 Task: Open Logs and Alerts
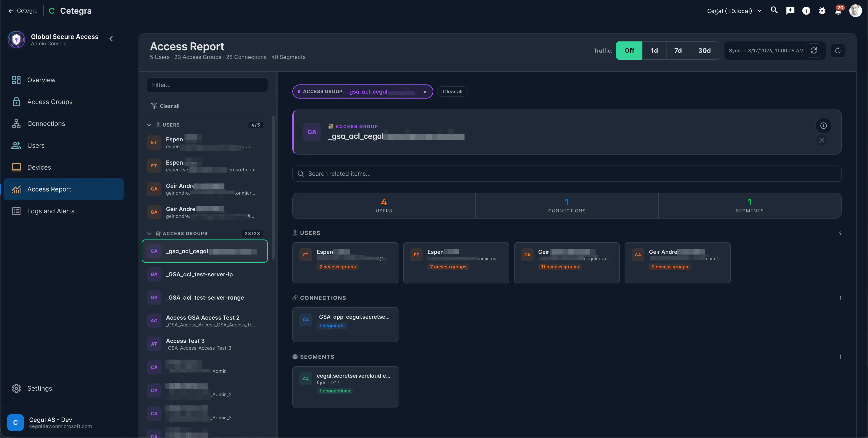click(64, 211)
